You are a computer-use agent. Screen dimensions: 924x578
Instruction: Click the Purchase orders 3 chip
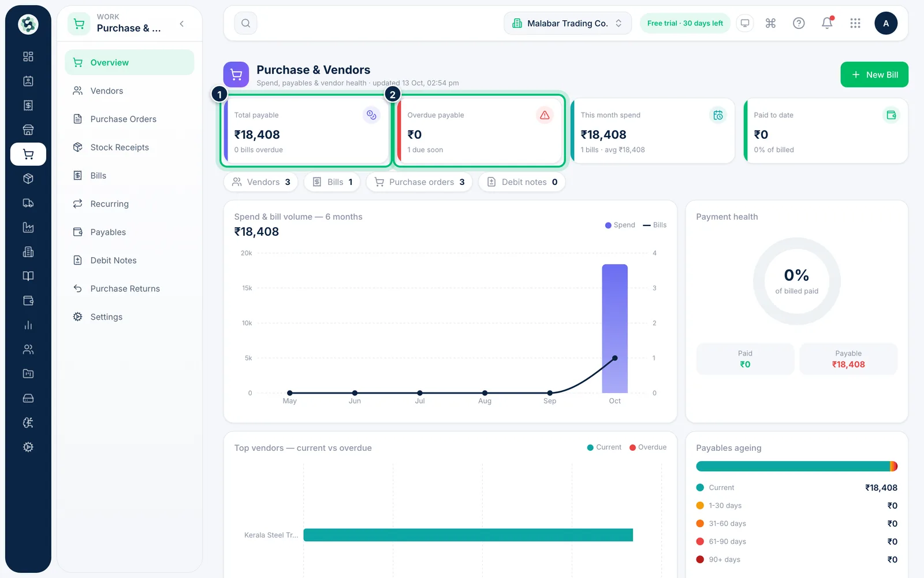coord(419,182)
